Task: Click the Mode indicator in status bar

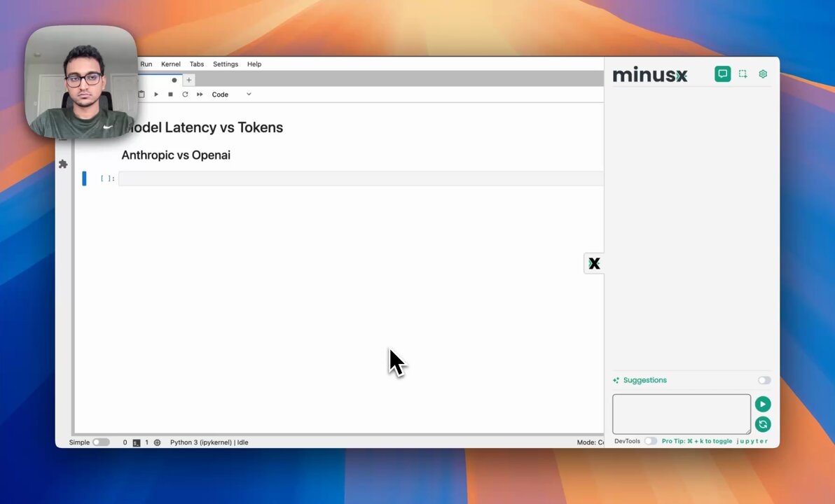Action: (590, 442)
